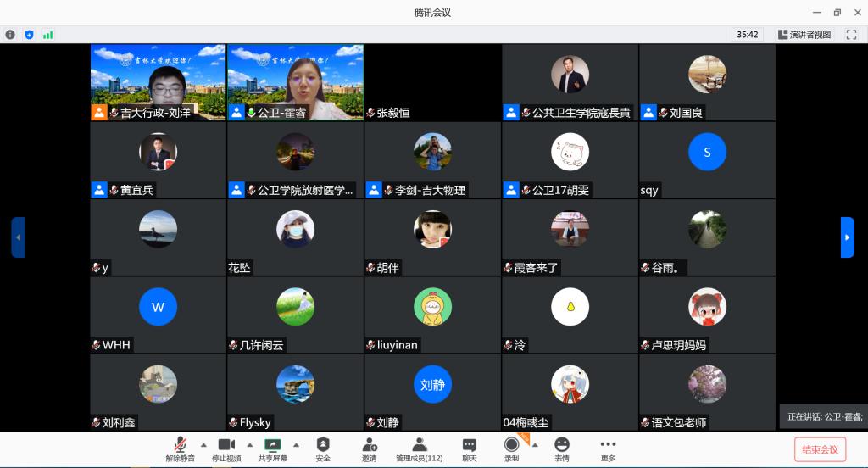The width and height of the screenshot is (868, 468).
Task: Stop the camera with 停止视频
Action: pos(226,445)
